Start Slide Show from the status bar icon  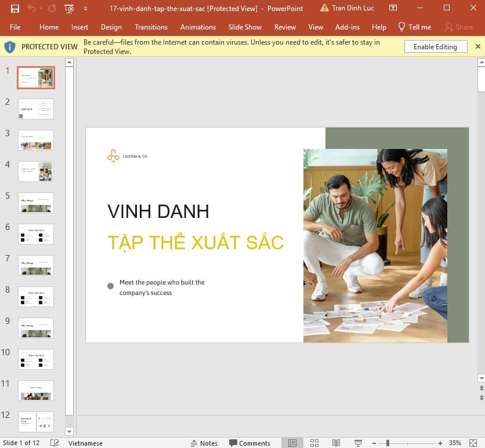coord(360,443)
